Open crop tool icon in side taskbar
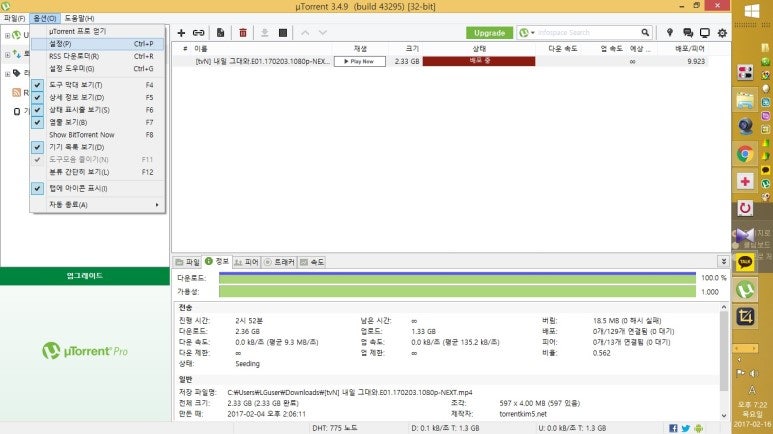773x434 pixels. pyautogui.click(x=745, y=316)
